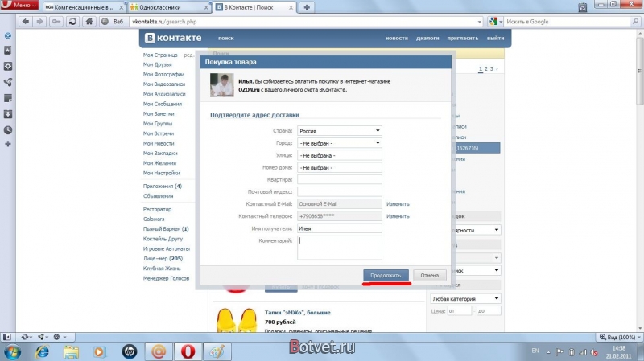Click the Имя получателя field
This screenshot has width=644, height=361.
coord(339,228)
